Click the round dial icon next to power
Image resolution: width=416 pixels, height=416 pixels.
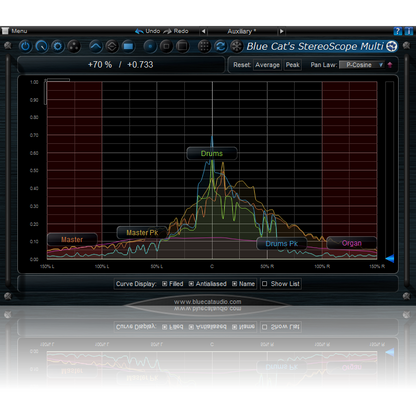[42, 46]
